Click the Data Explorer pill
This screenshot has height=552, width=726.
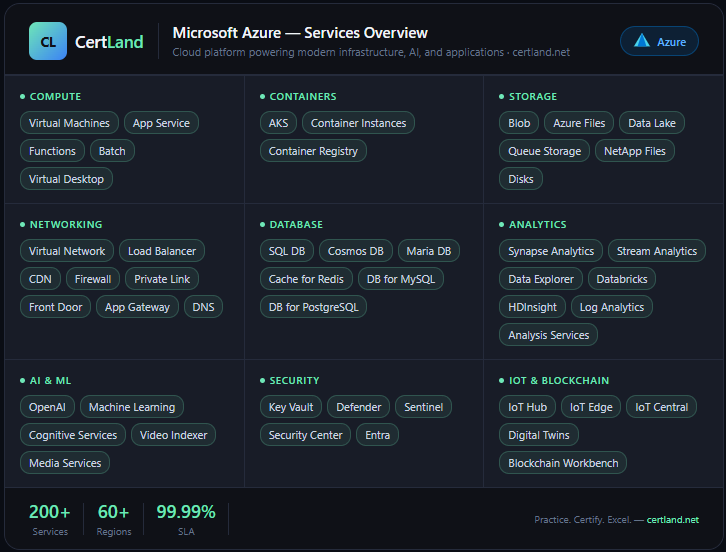pos(541,279)
